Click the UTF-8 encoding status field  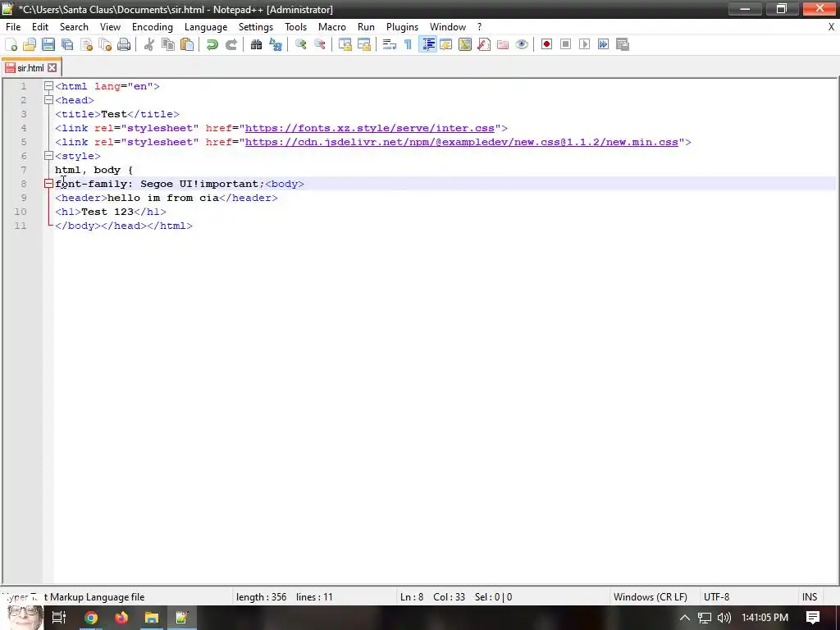coord(716,597)
